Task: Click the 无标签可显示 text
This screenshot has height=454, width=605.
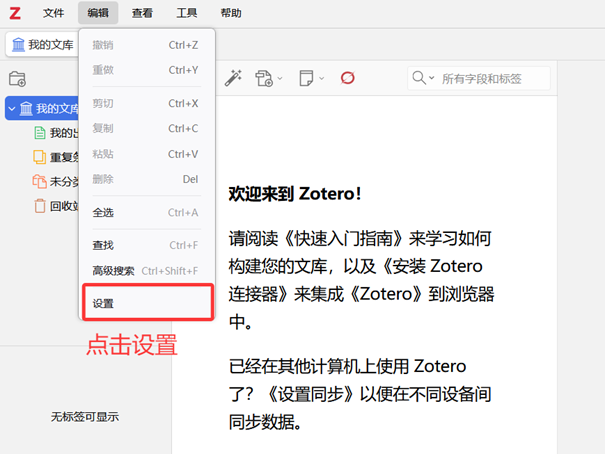Action: (x=85, y=417)
